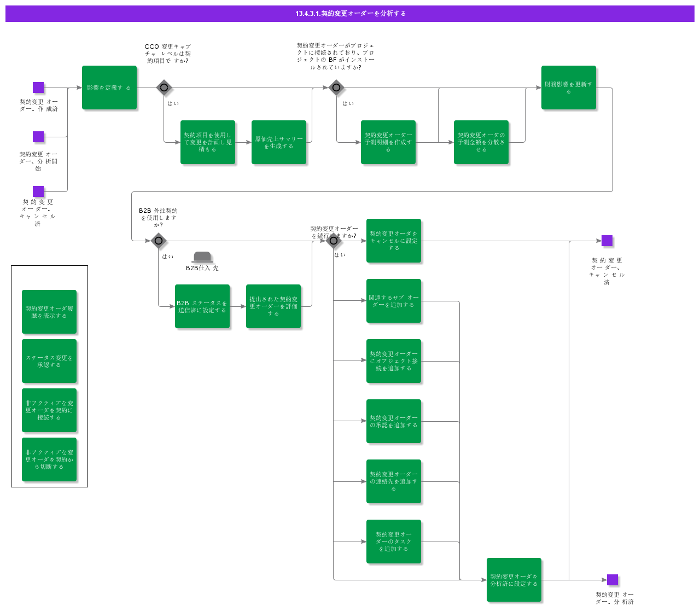This screenshot has width=700, height=611.
Task: Click 関連するサブオーダーを追加する step
Action: coord(394,301)
